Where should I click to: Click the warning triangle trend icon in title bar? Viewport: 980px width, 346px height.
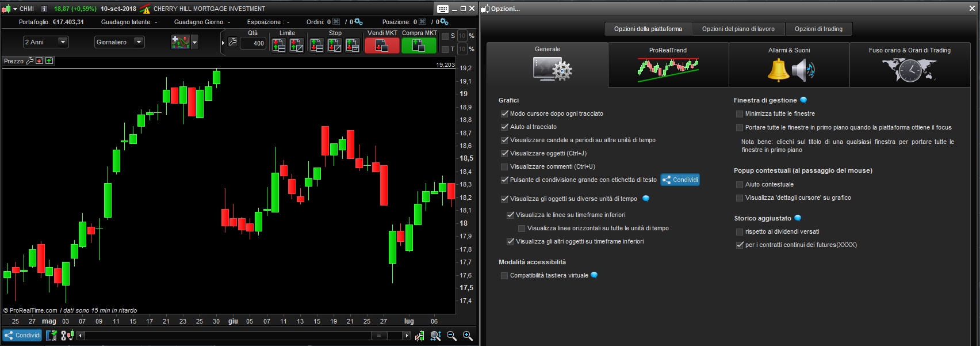[145, 9]
